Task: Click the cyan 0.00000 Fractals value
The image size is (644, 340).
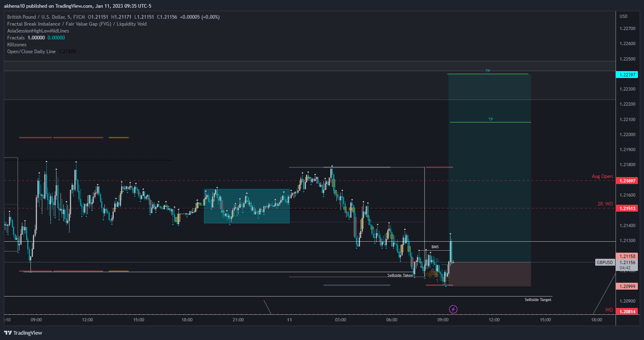Action: [56, 38]
